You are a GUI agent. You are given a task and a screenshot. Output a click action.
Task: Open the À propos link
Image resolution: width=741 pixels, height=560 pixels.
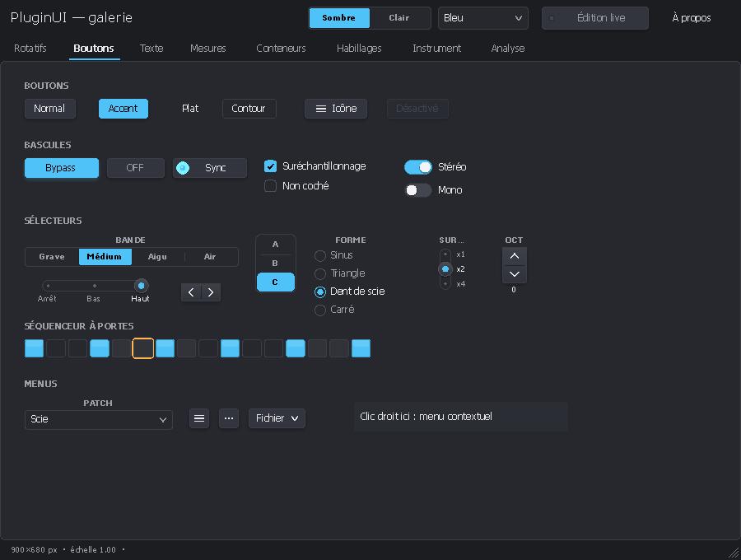point(692,18)
